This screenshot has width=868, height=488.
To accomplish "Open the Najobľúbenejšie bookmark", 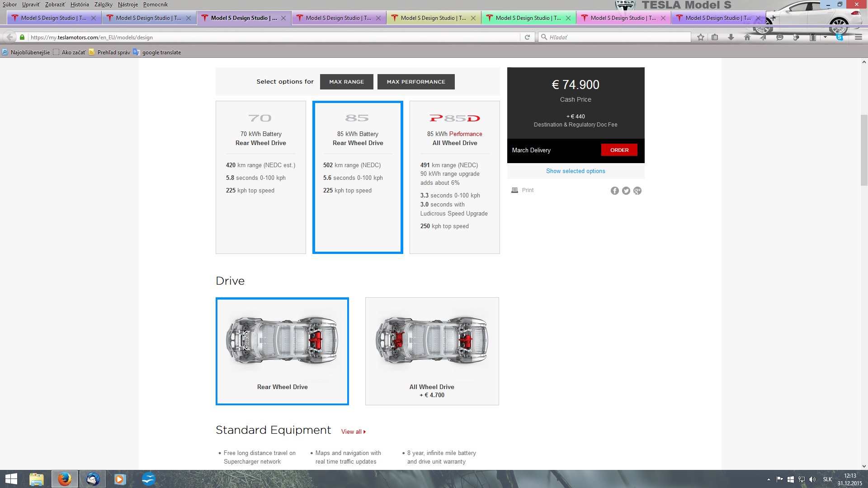I will (x=26, y=52).
